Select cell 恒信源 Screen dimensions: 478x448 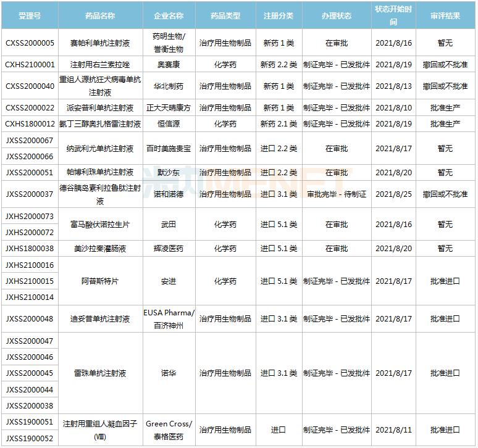tap(169, 123)
